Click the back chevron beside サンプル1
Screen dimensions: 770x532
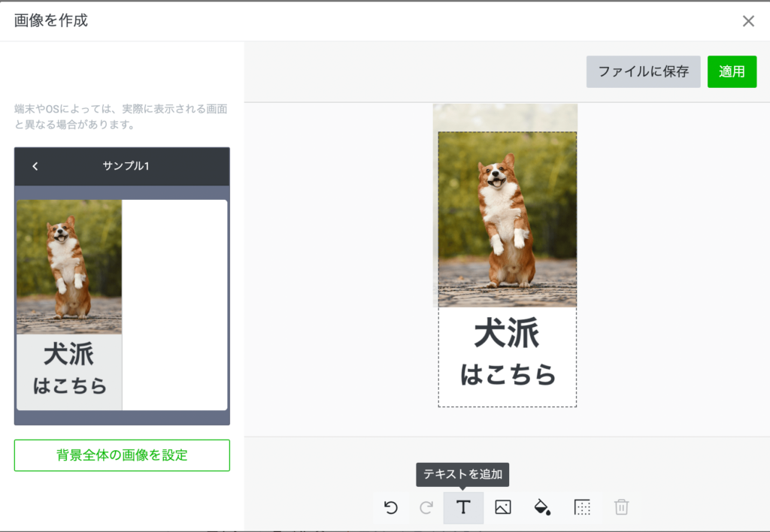(x=35, y=166)
